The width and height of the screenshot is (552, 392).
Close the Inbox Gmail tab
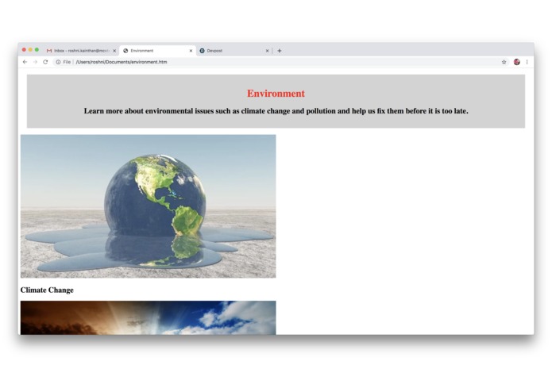pos(114,51)
